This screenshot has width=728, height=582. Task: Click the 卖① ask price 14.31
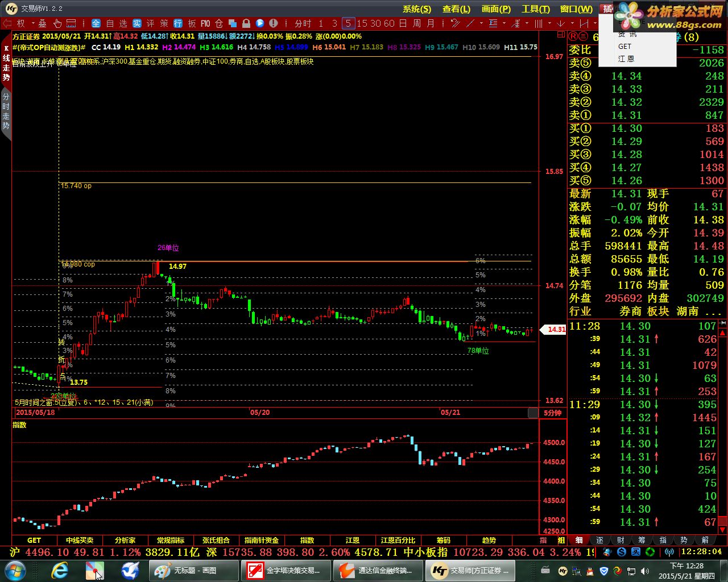(626, 115)
